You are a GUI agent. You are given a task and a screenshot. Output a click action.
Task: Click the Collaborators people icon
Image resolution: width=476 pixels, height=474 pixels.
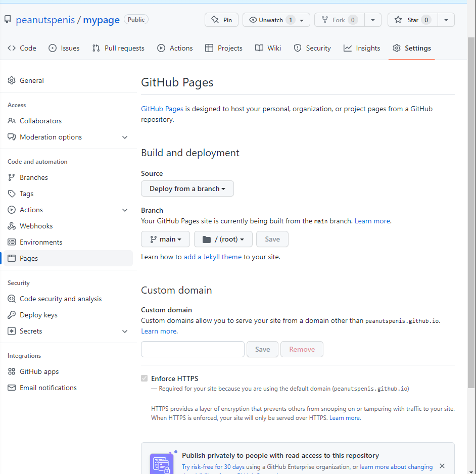pos(12,121)
